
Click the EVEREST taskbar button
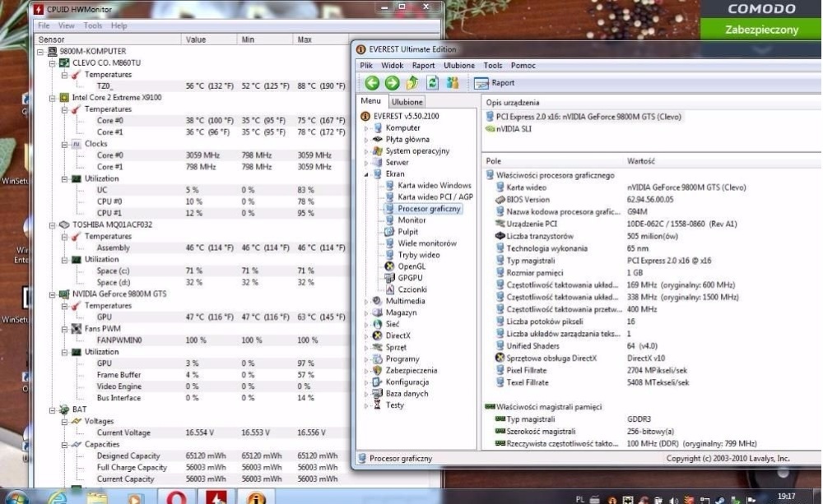256,496
